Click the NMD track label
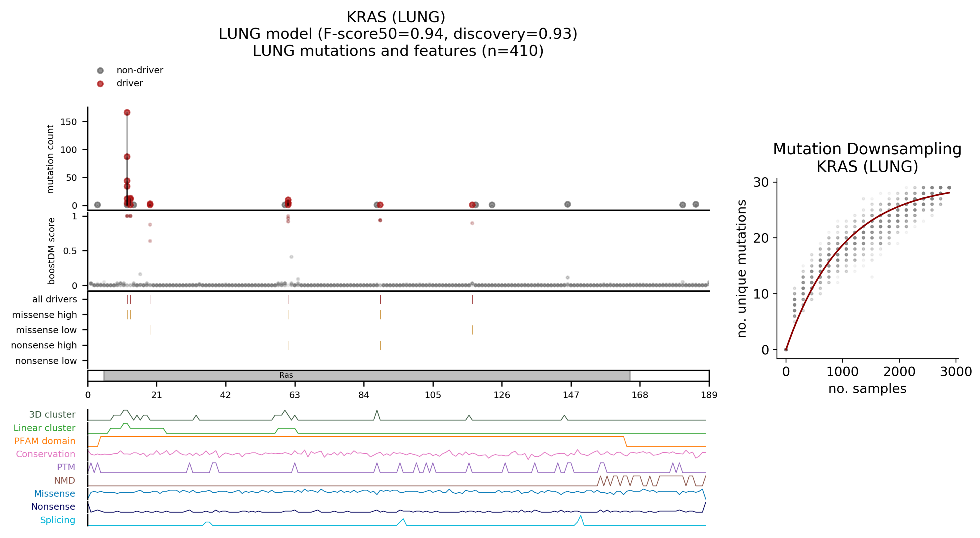The height and width of the screenshot is (538, 980). [x=64, y=480]
